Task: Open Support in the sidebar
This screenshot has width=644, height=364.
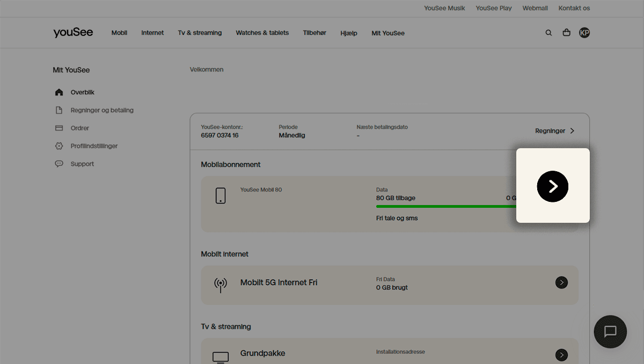Action: pyautogui.click(x=82, y=164)
